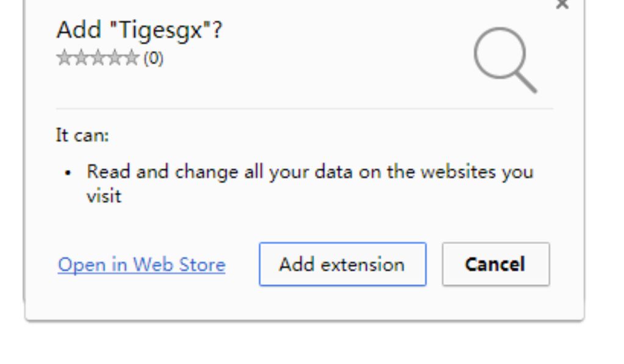624x364 pixels.
Task: Click the word "Add" in dialog title
Action: [x=74, y=30]
